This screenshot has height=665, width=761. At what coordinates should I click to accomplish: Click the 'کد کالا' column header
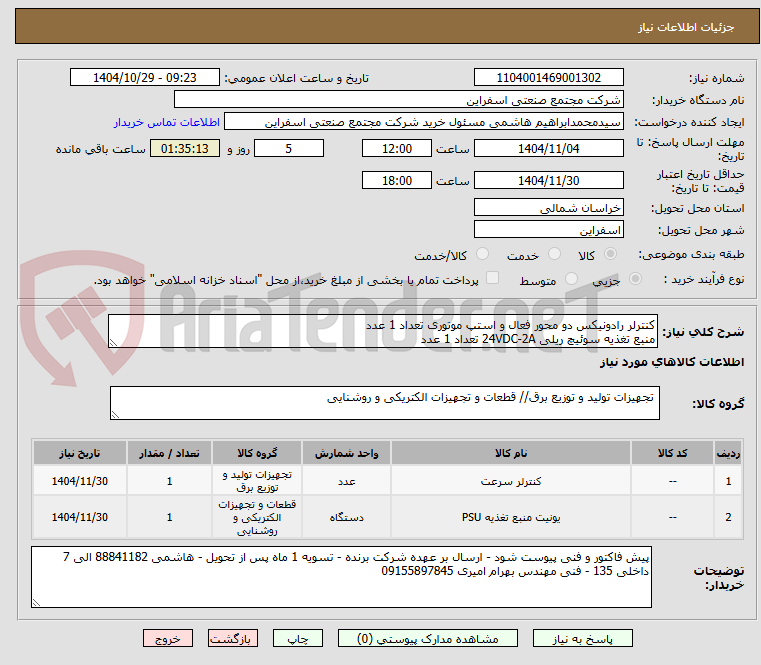click(672, 453)
